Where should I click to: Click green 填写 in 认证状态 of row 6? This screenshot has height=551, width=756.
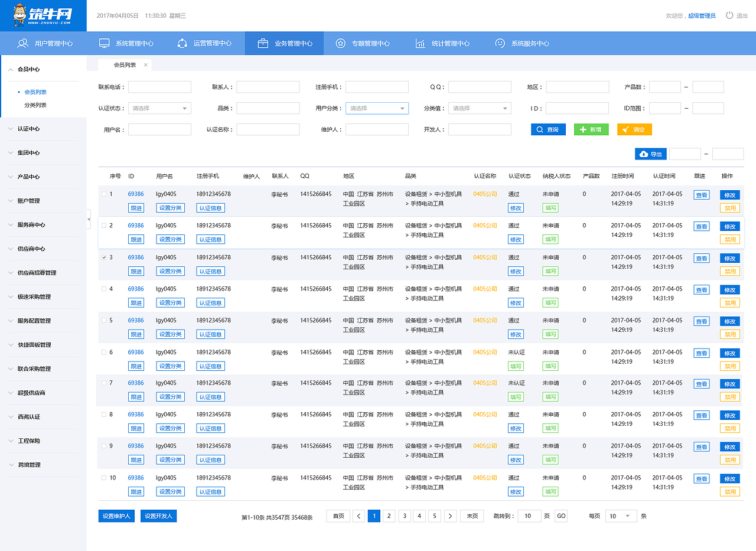(x=516, y=366)
